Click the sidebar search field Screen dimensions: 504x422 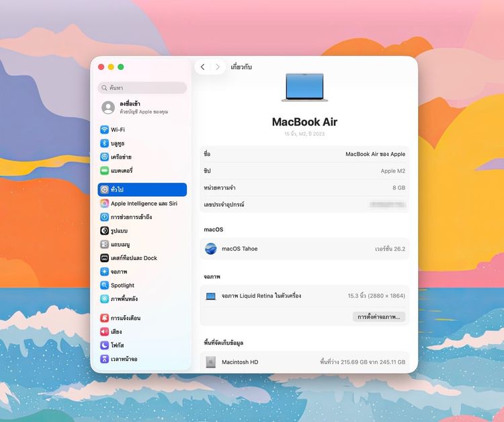pos(142,88)
